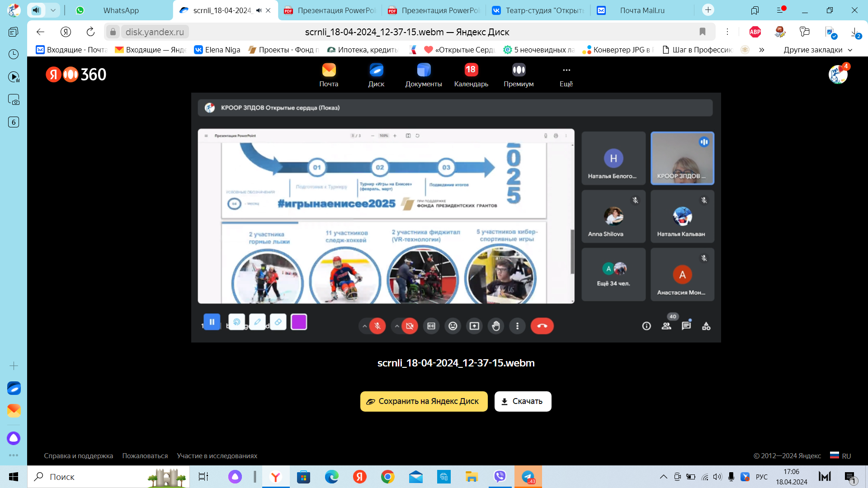
Task: Expand camera options arrow
Action: point(396,326)
